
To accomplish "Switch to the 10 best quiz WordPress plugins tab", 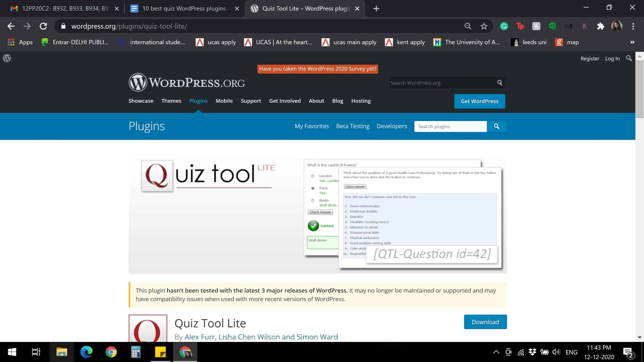I will (x=184, y=8).
